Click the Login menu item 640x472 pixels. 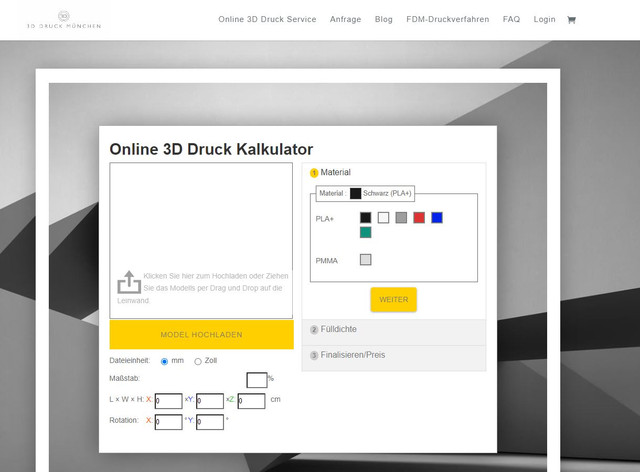544,19
